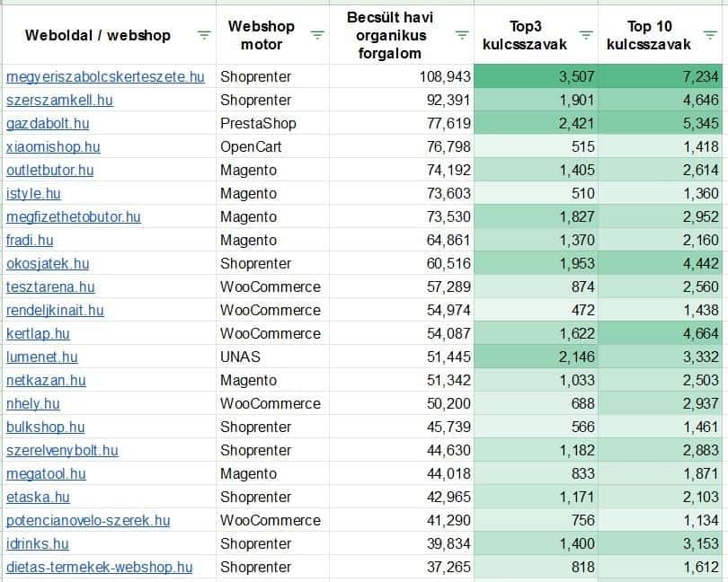The height and width of the screenshot is (582, 728).
Task: Open filter for Becsült havi organikus forgalom
Action: tap(462, 35)
